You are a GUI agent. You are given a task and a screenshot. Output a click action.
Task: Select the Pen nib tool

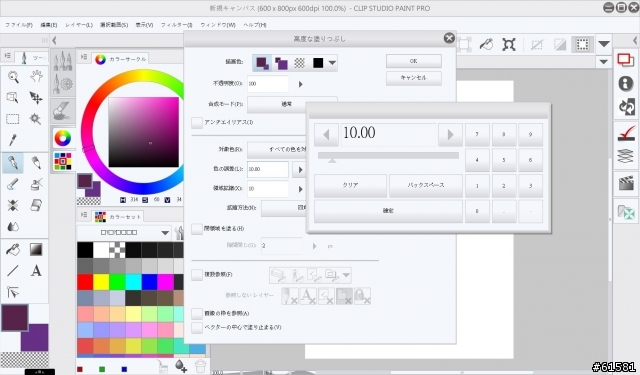[13, 163]
